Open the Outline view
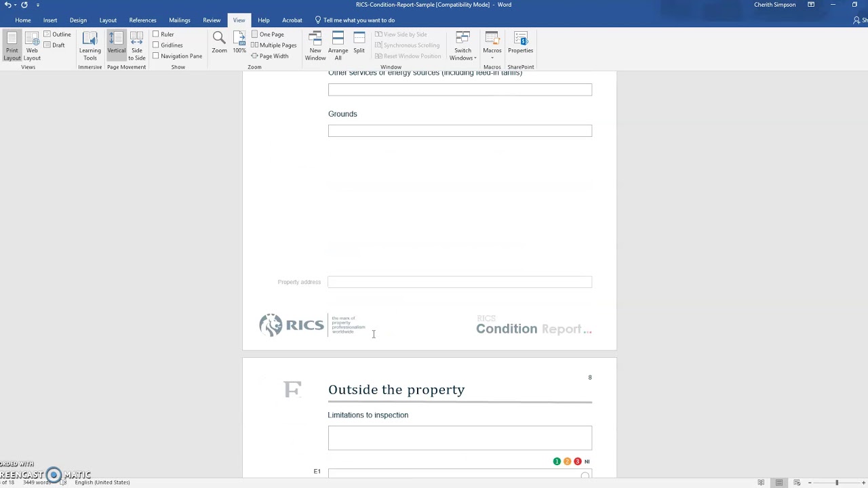This screenshot has width=868, height=488. [58, 35]
